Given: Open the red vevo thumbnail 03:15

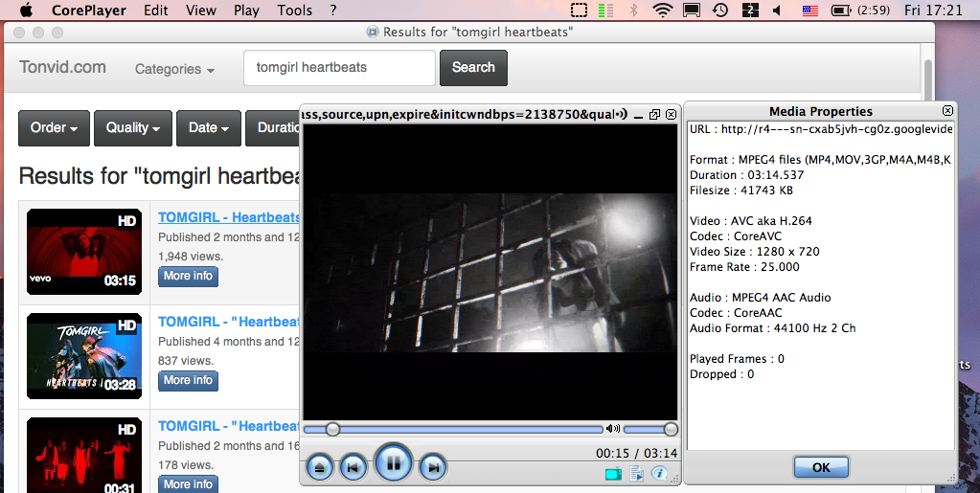Looking at the screenshot, I should [x=84, y=251].
